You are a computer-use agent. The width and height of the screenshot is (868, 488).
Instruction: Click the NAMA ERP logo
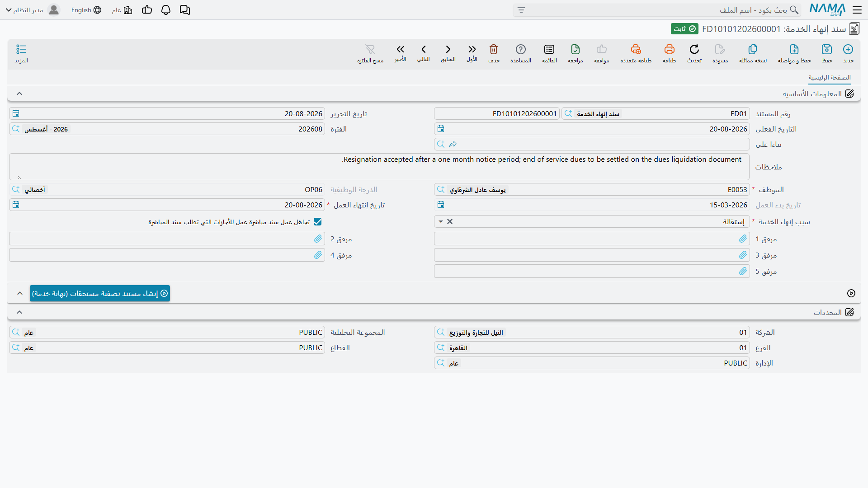tap(827, 10)
